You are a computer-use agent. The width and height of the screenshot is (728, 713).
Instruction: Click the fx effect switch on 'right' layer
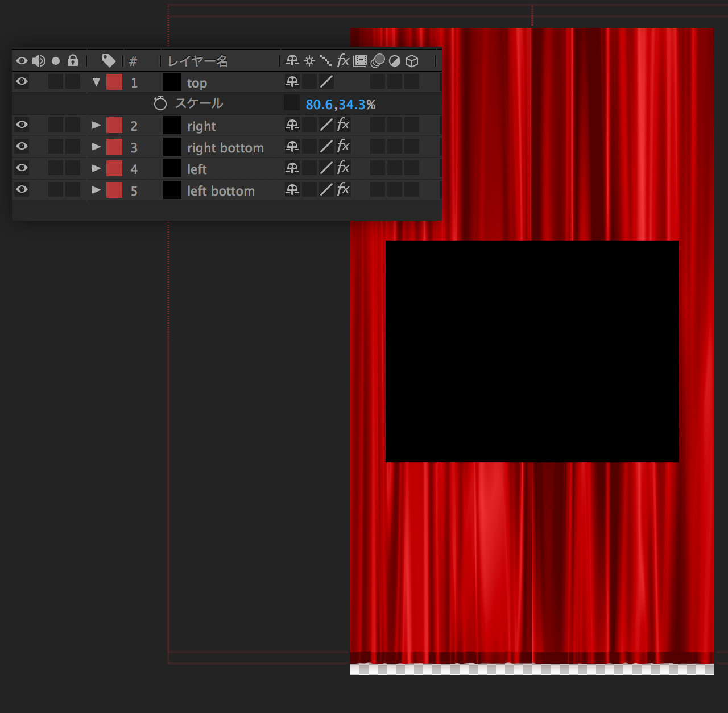[x=343, y=125]
